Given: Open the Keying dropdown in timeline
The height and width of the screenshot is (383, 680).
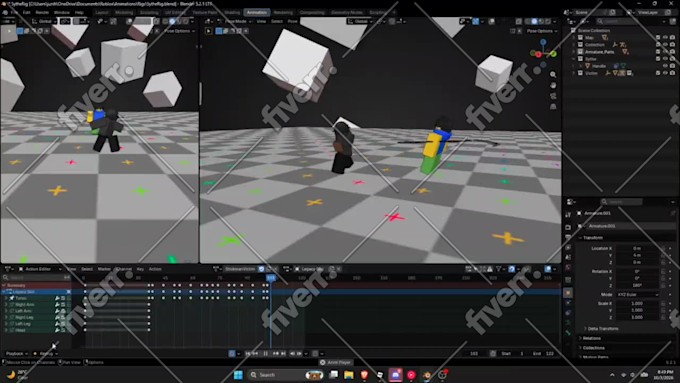Looking at the screenshot, I should [x=46, y=354].
